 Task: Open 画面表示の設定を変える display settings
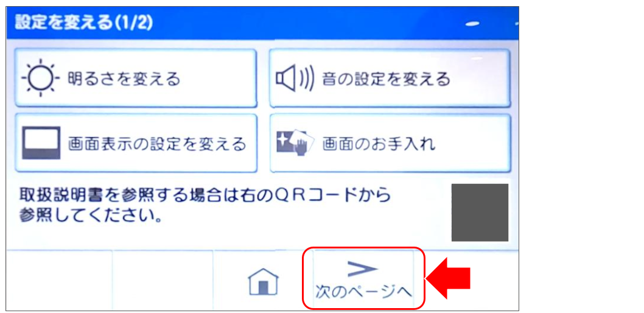(136, 143)
